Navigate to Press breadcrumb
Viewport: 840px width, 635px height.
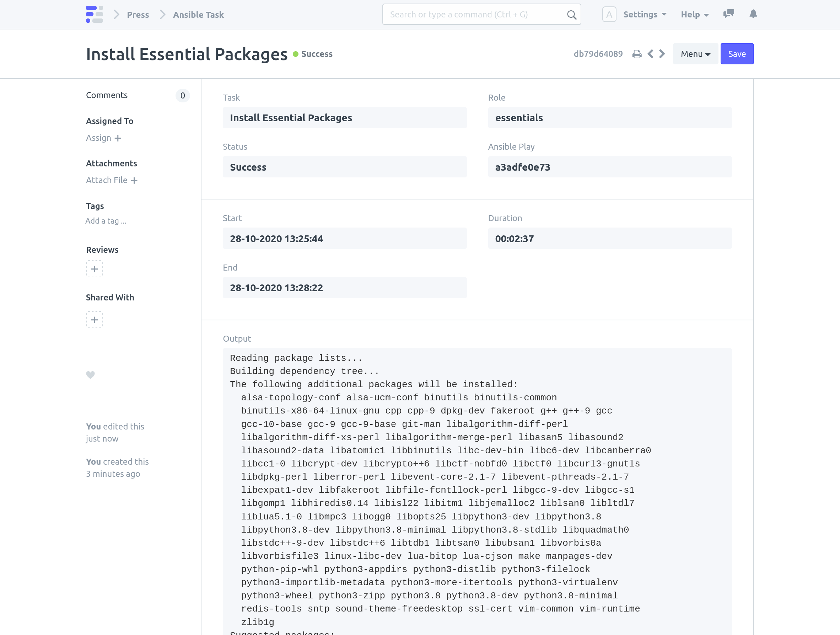click(x=138, y=15)
